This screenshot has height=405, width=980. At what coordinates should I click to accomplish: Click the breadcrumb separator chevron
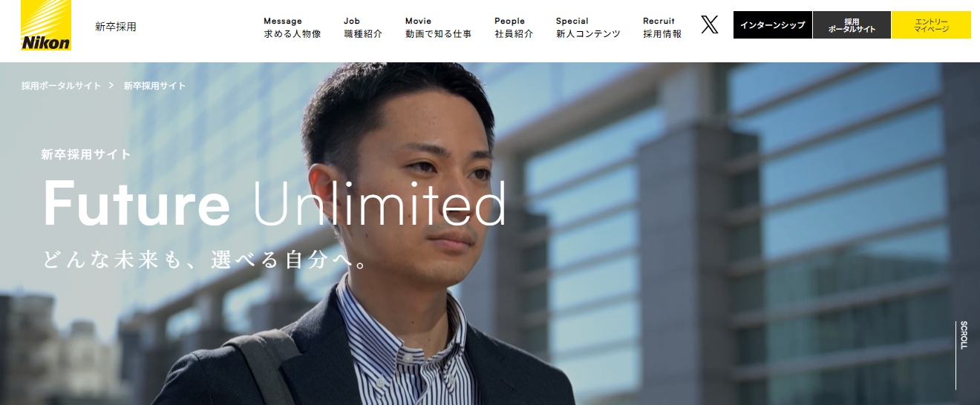111,85
